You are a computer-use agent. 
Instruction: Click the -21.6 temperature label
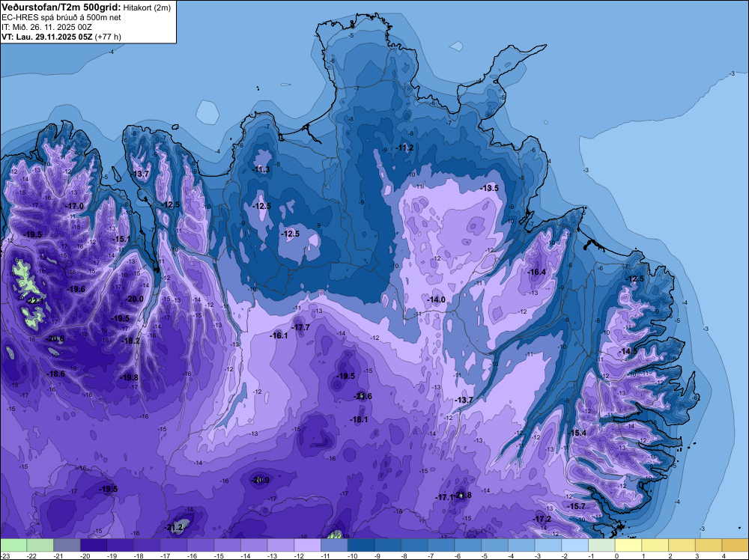coord(363,396)
